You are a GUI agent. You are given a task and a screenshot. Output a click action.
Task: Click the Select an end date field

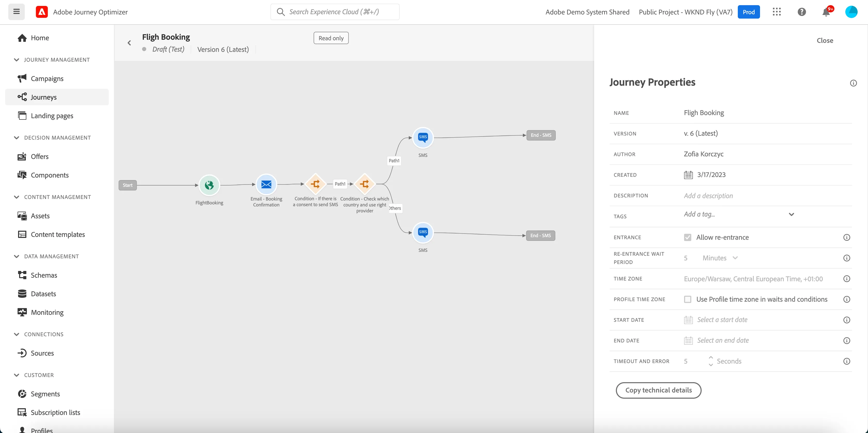coord(723,340)
